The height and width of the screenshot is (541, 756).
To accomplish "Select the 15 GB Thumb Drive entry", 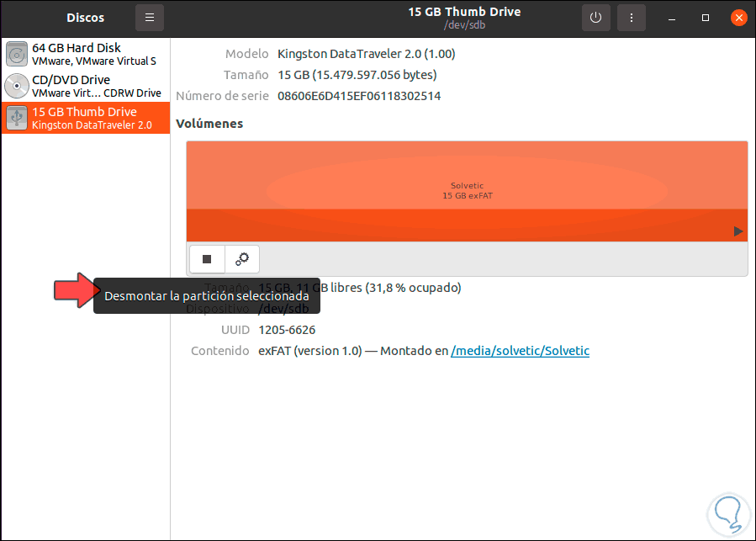I will click(x=86, y=118).
